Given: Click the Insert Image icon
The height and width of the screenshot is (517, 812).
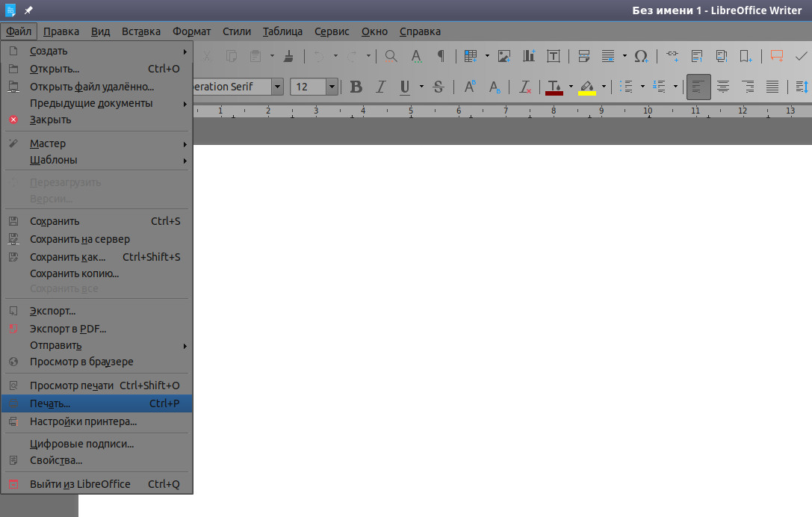Looking at the screenshot, I should [x=504, y=56].
